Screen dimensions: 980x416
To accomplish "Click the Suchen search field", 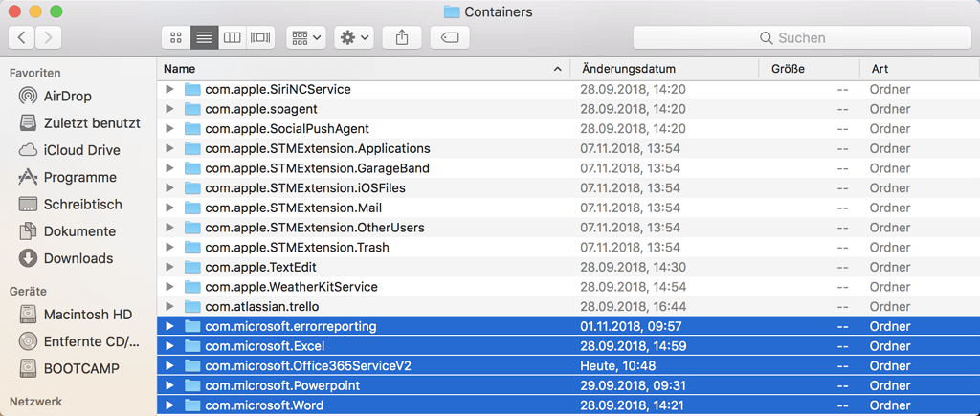I will [802, 37].
